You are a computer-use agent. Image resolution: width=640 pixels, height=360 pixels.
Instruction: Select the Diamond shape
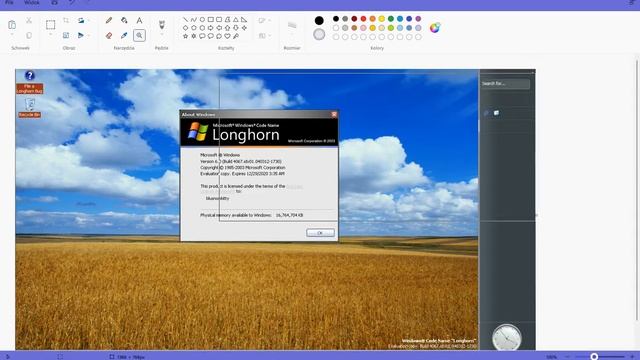(185, 28)
